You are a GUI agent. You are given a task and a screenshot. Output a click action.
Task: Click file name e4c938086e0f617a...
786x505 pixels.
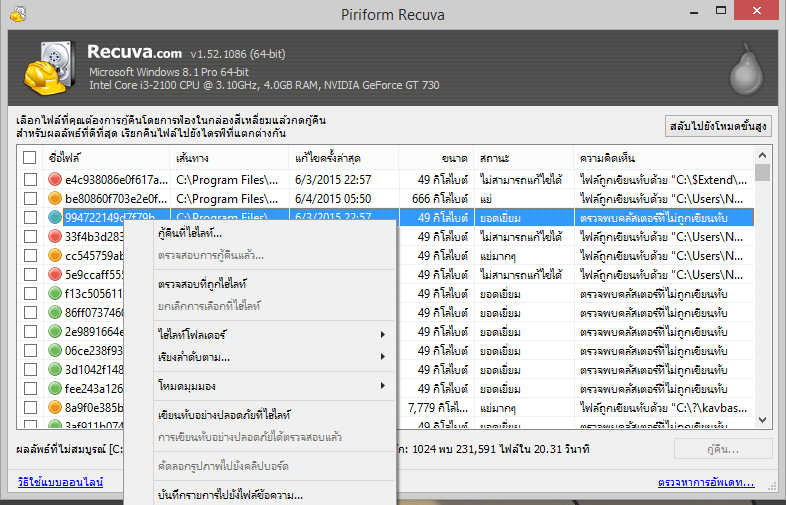[x=116, y=180]
